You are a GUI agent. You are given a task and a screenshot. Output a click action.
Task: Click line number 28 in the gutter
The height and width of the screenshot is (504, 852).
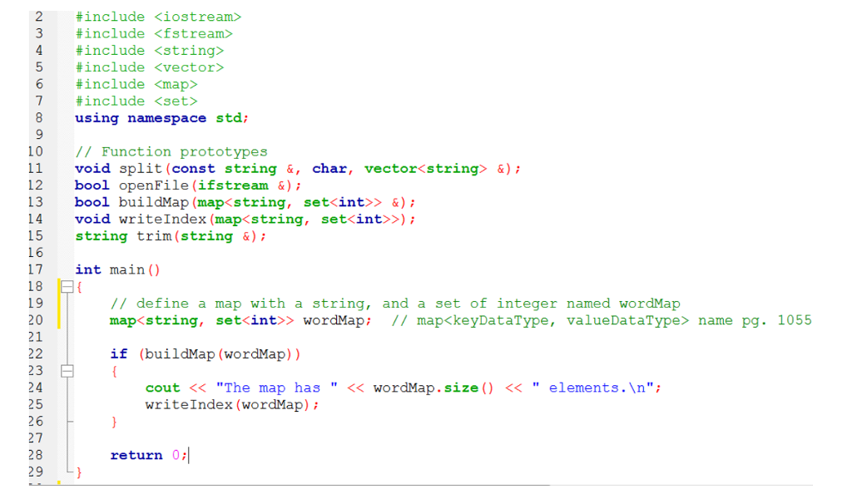tap(35, 455)
